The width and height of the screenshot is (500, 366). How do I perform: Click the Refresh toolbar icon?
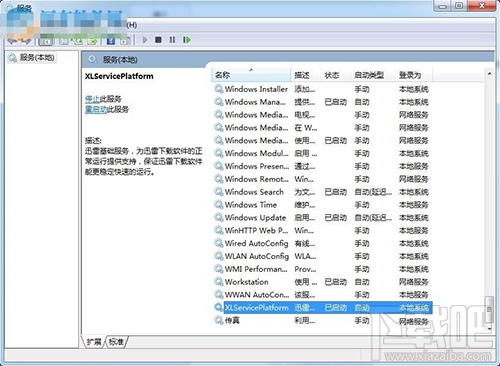[79, 41]
